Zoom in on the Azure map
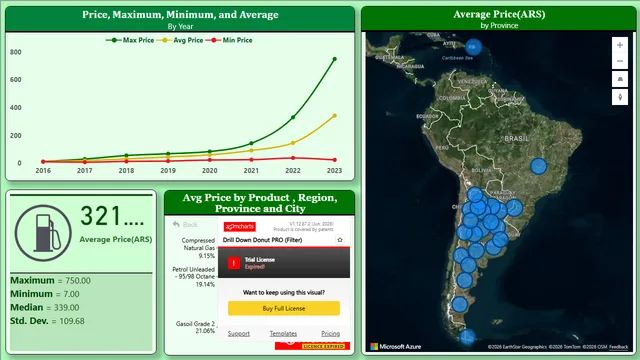This screenshot has width=640, height=360. click(620, 45)
